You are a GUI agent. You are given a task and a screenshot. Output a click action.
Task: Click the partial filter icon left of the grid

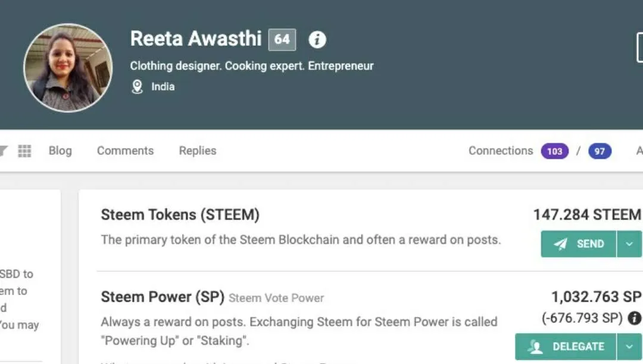tap(4, 151)
